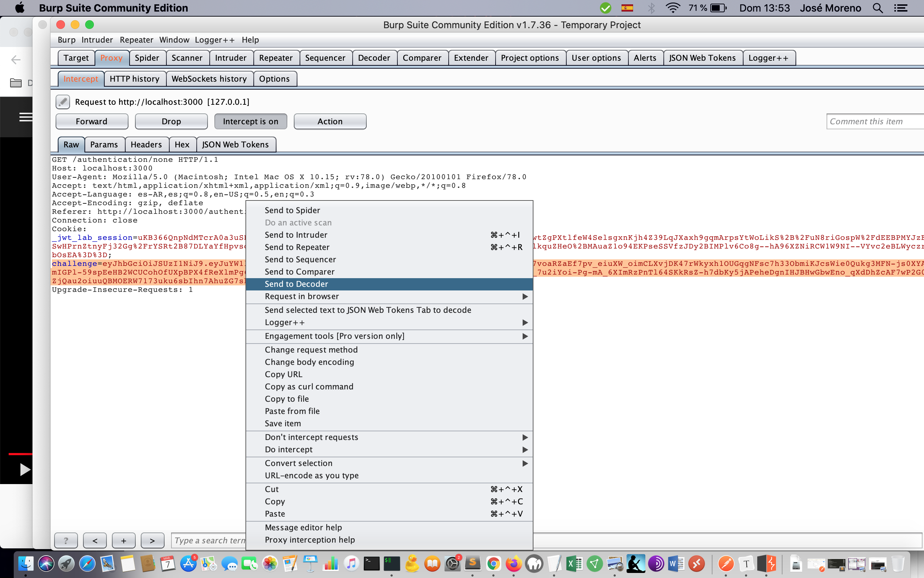Open Finder from the Dock
924x578 pixels.
tap(26, 564)
